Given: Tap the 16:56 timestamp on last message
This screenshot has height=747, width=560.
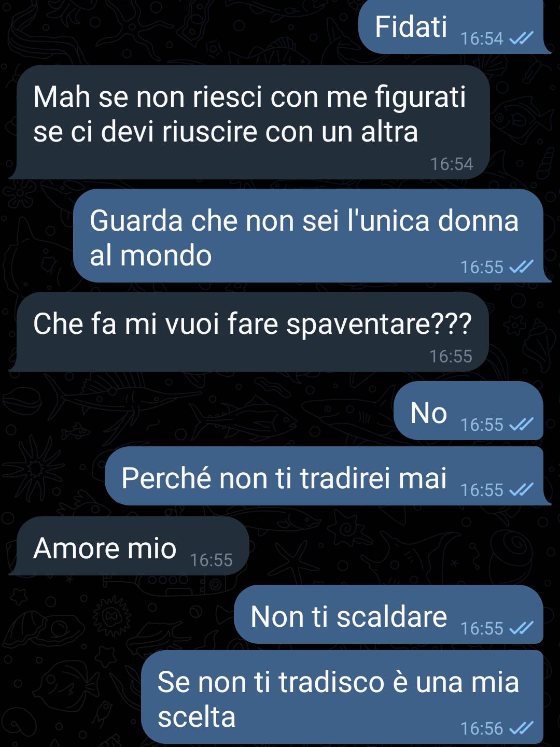Looking at the screenshot, I should [482, 728].
